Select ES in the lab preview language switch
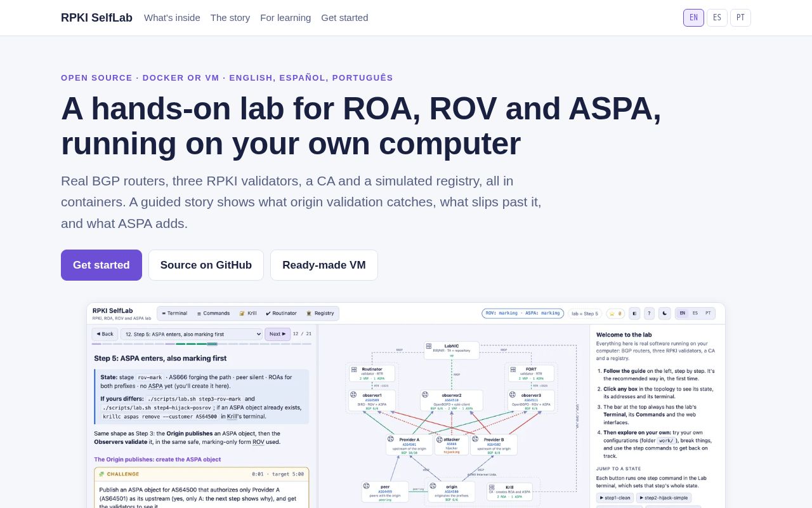Image resolution: width=812 pixels, height=508 pixels. (x=695, y=313)
